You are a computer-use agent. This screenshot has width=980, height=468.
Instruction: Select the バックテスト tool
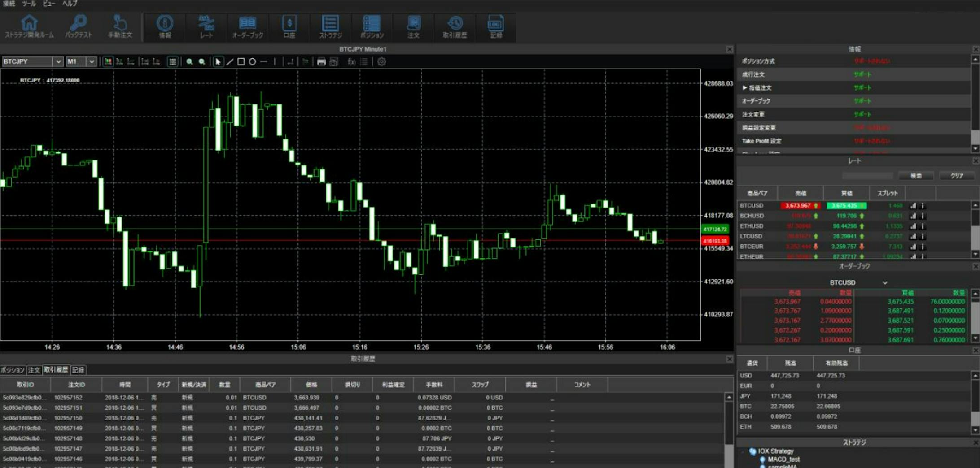point(80,27)
